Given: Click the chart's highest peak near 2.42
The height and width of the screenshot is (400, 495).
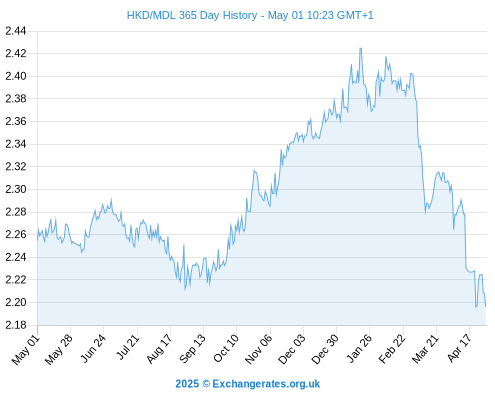Looking at the screenshot, I should tap(360, 49).
